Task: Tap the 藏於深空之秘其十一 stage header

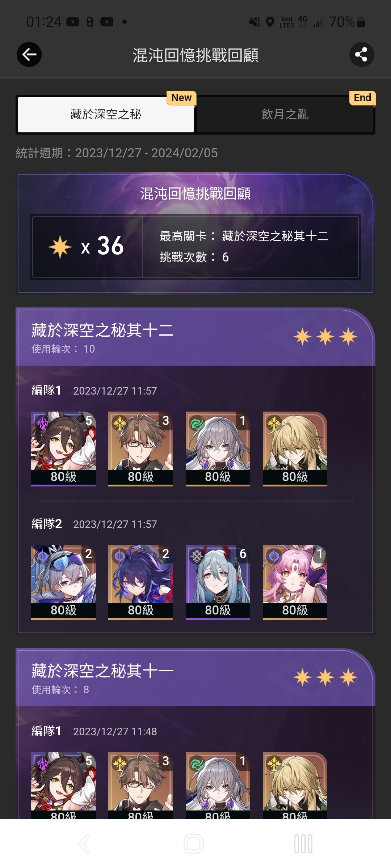Action: (102, 671)
